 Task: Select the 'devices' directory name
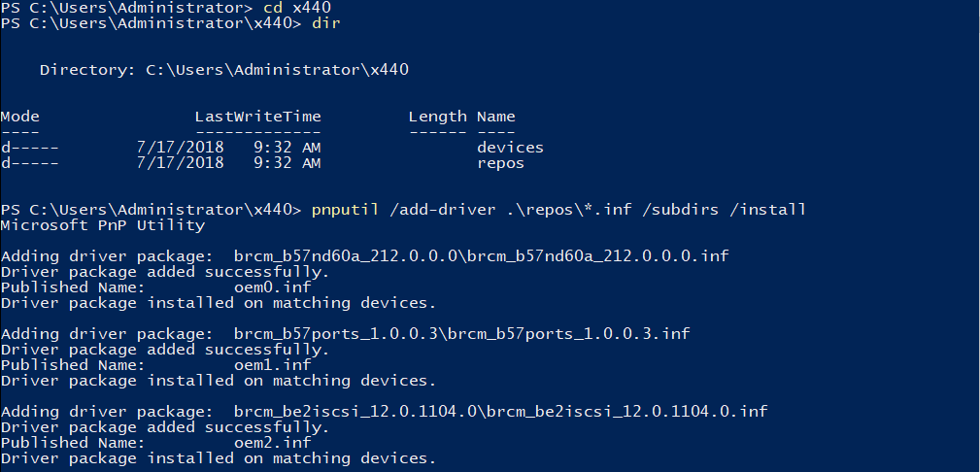coord(510,148)
